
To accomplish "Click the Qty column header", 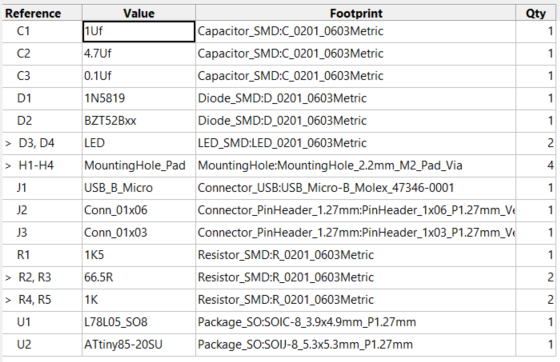I will (x=536, y=13).
